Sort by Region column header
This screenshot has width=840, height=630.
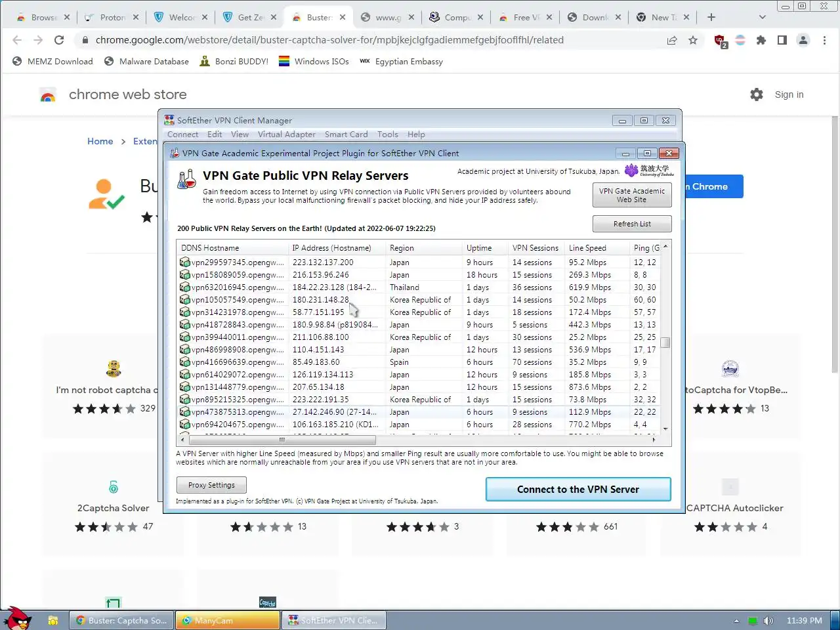coord(423,247)
